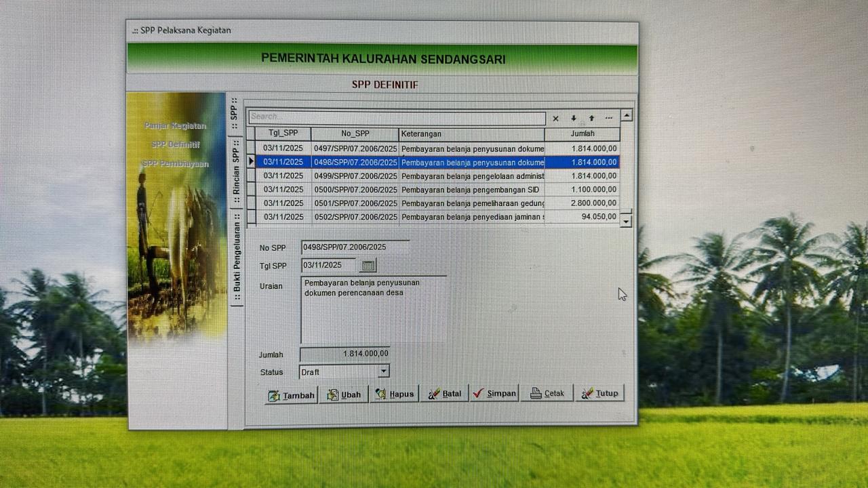Image resolution: width=868 pixels, height=488 pixels.
Task: Expand the Status dropdown showing Draft
Action: pyautogui.click(x=384, y=371)
